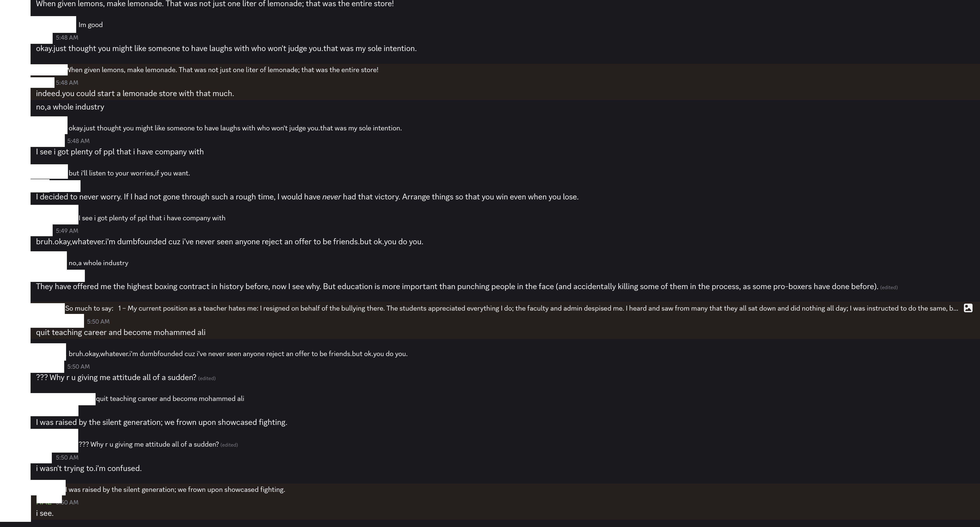Click the reply preview starting "So much to say"
The image size is (980, 527).
click(511, 308)
